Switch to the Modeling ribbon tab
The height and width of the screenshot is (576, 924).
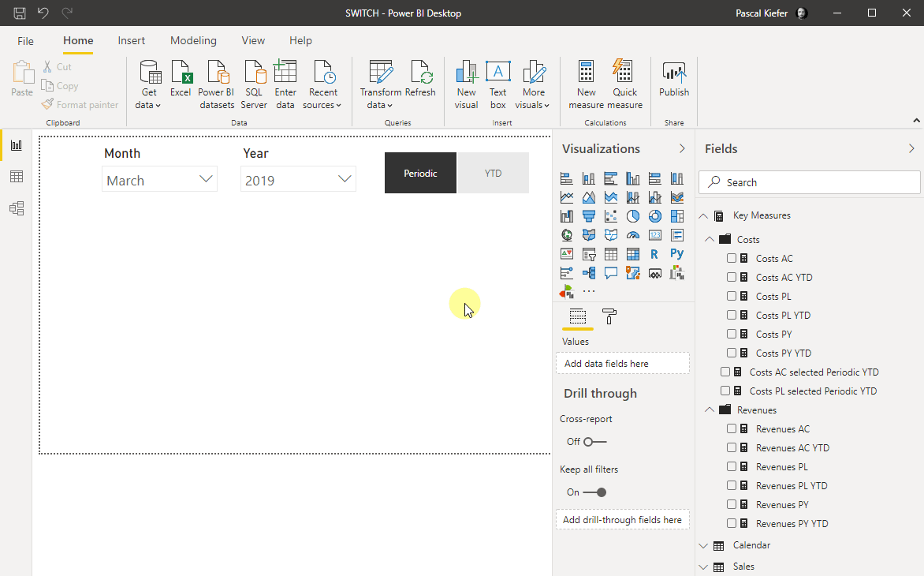(x=193, y=41)
